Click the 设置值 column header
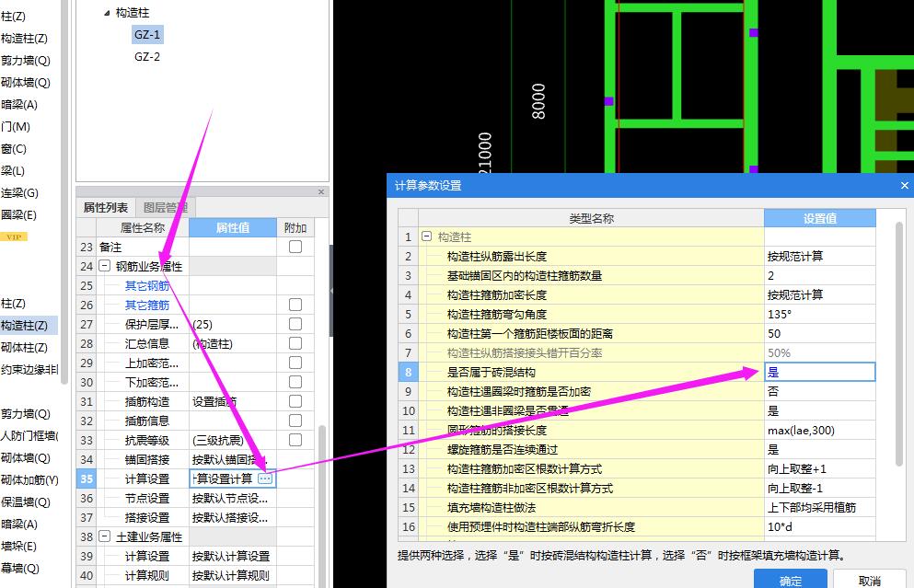 [x=819, y=218]
